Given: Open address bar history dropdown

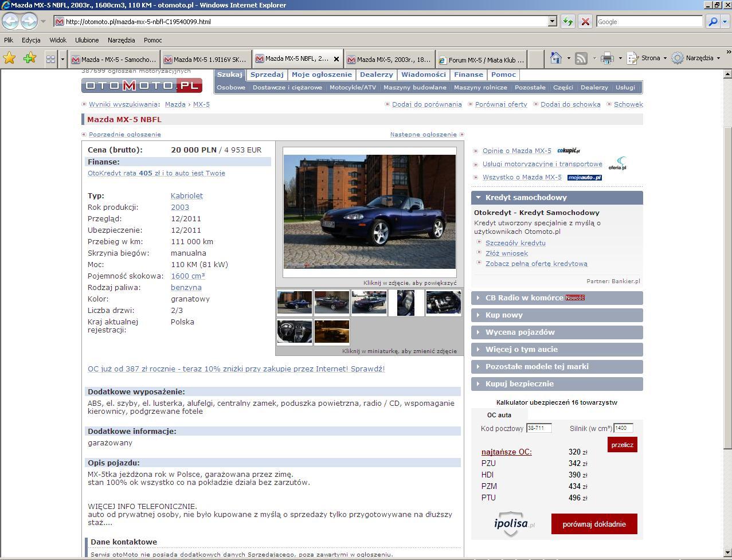Looking at the screenshot, I should click(x=553, y=21).
